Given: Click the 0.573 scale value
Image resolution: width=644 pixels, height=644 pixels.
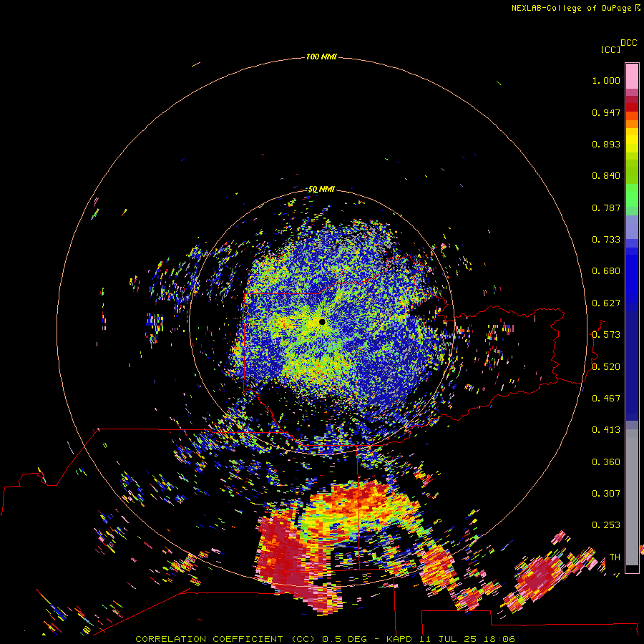Looking at the screenshot, I should [606, 335].
